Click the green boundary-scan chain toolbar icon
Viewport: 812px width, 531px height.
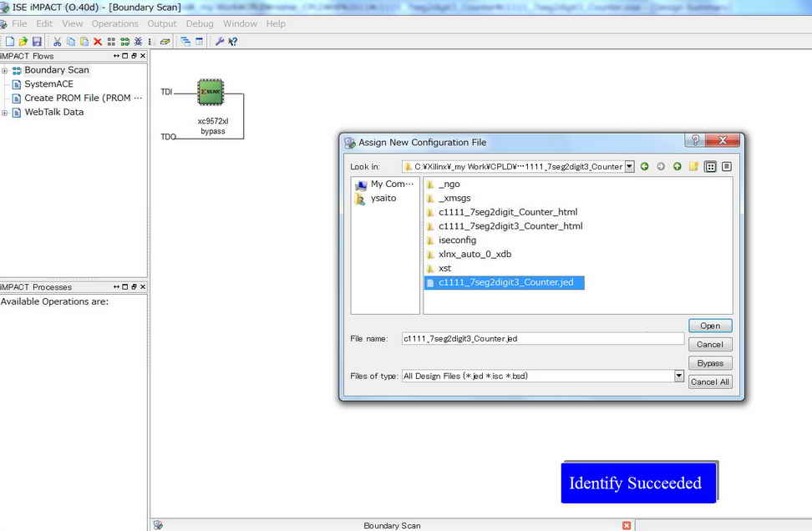click(124, 42)
